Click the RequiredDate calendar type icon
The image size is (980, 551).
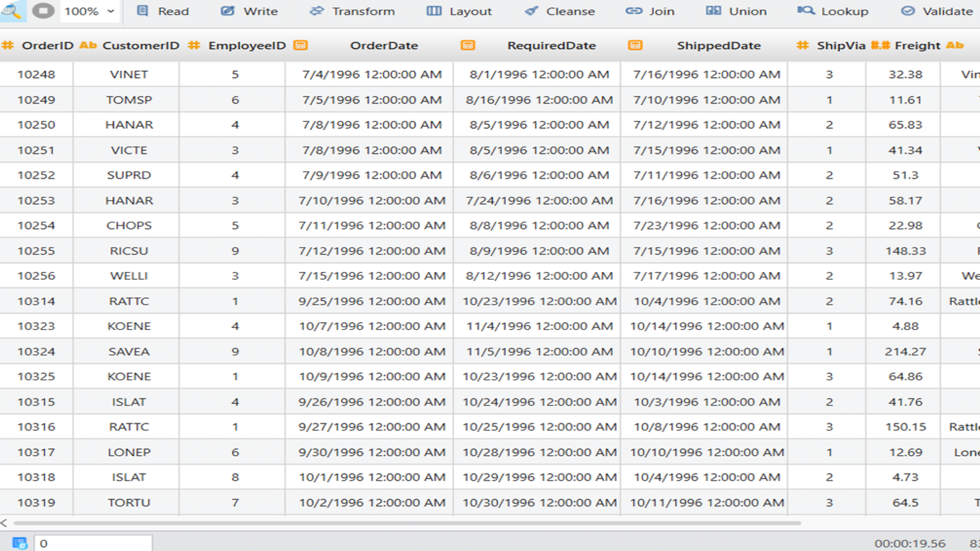click(468, 45)
